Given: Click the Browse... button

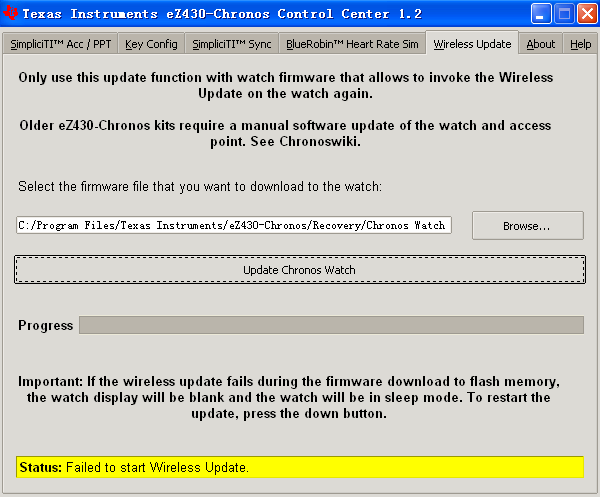Looking at the screenshot, I should point(528,226).
